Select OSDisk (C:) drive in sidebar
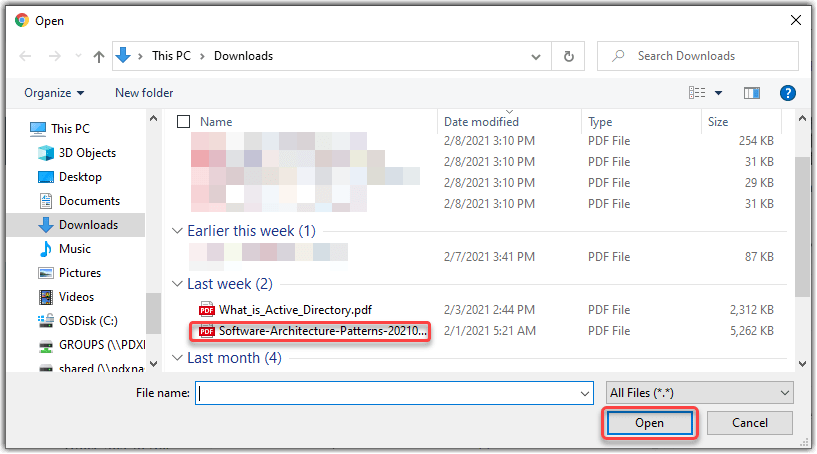Screen dimensions: 817x454 (89, 321)
